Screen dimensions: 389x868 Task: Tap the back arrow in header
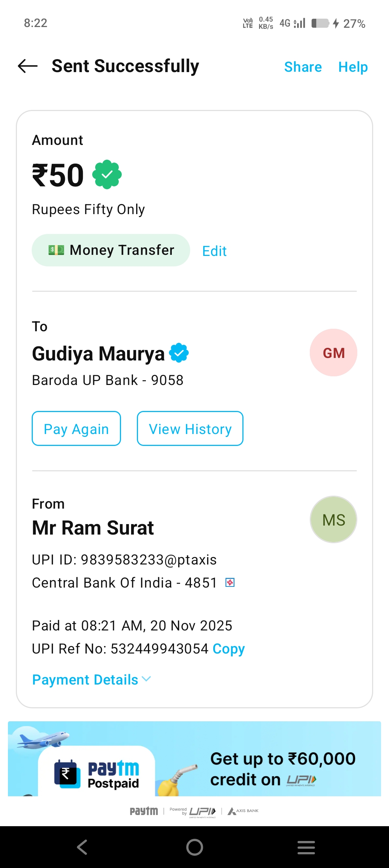point(28,66)
